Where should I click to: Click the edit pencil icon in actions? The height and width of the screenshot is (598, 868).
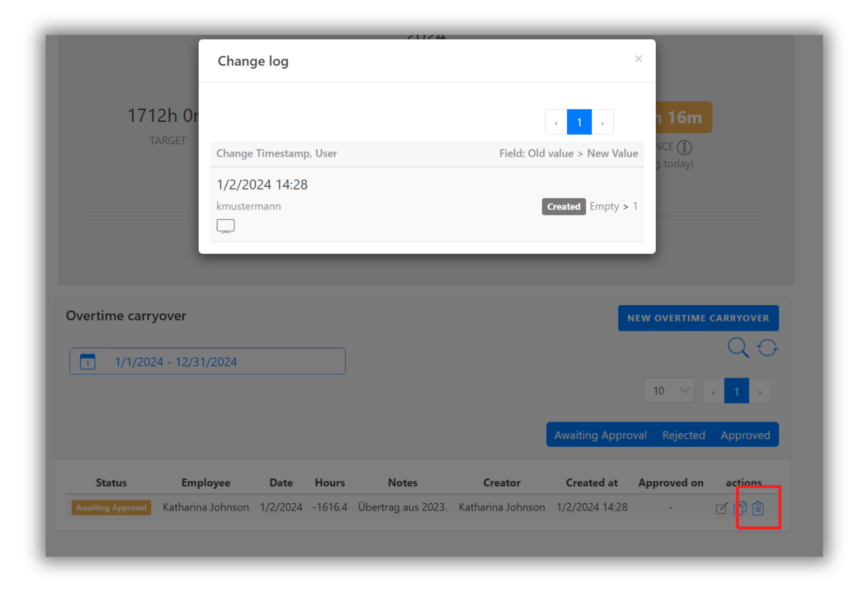tap(722, 508)
